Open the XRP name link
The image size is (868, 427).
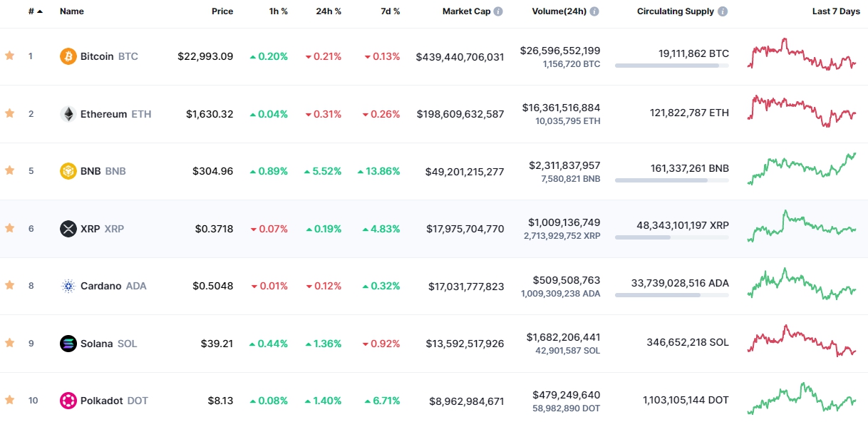click(102, 229)
